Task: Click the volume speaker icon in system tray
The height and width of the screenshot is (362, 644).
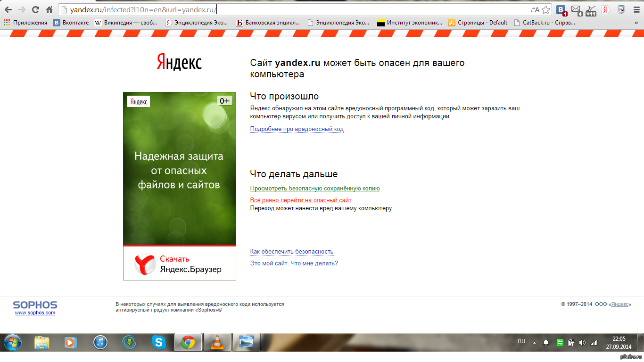Action: coord(582,343)
